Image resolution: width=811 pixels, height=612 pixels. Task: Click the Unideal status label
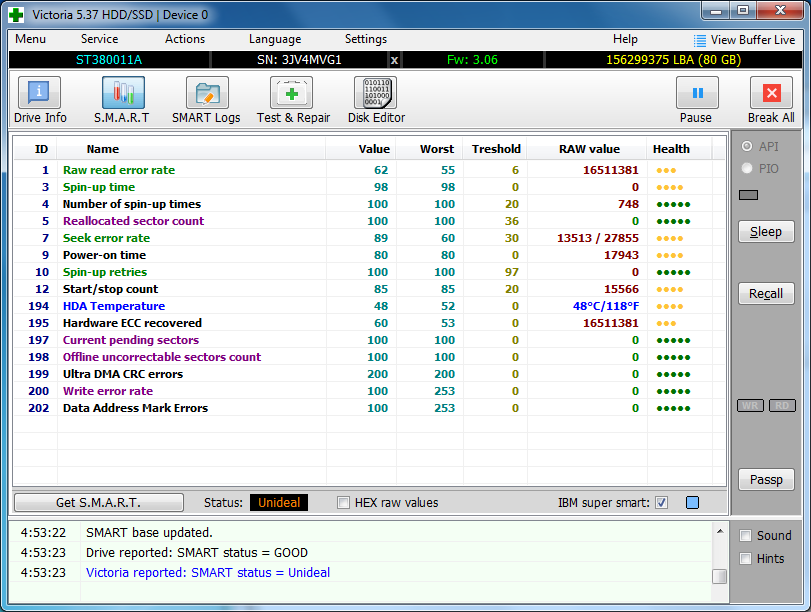click(x=279, y=503)
